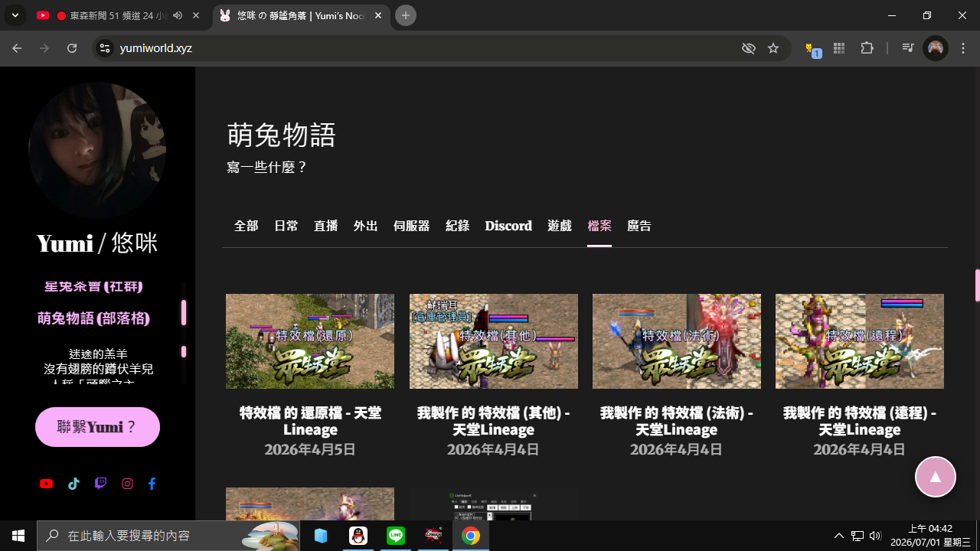Switch to Chrome in the taskbar
This screenshot has height=551, width=980.
point(471,536)
